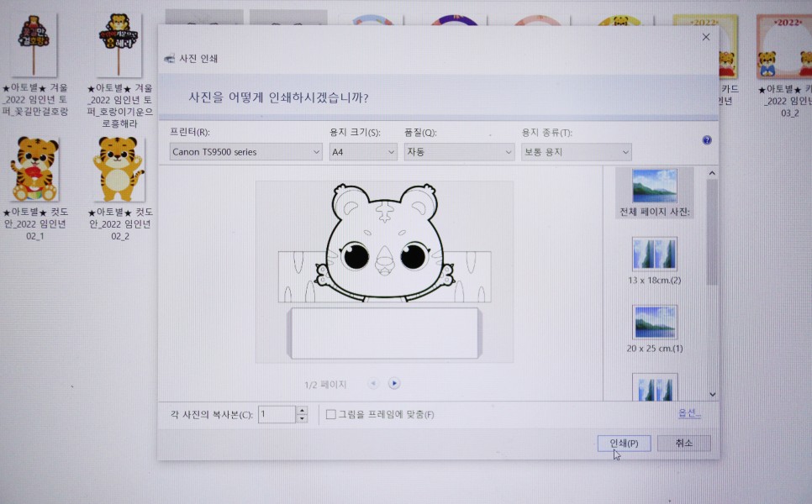Expand the 용지 종류 보통 용지 dropdown
The image size is (812, 504).
(577, 151)
